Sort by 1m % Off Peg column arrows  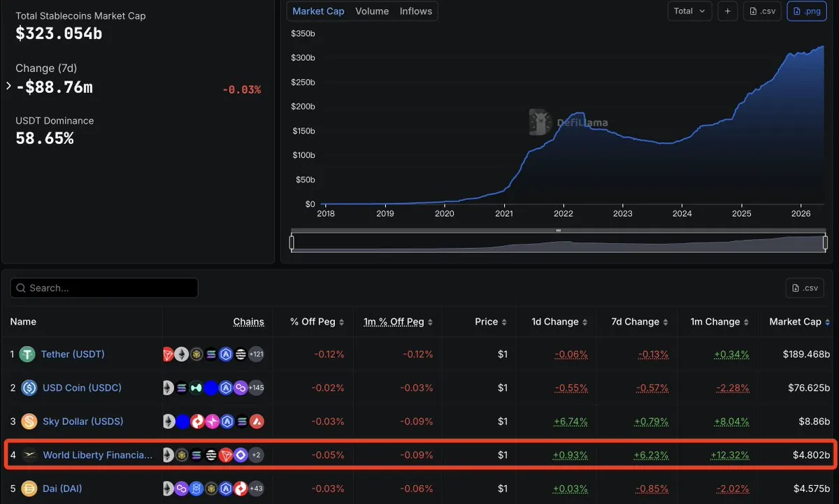[x=430, y=322]
